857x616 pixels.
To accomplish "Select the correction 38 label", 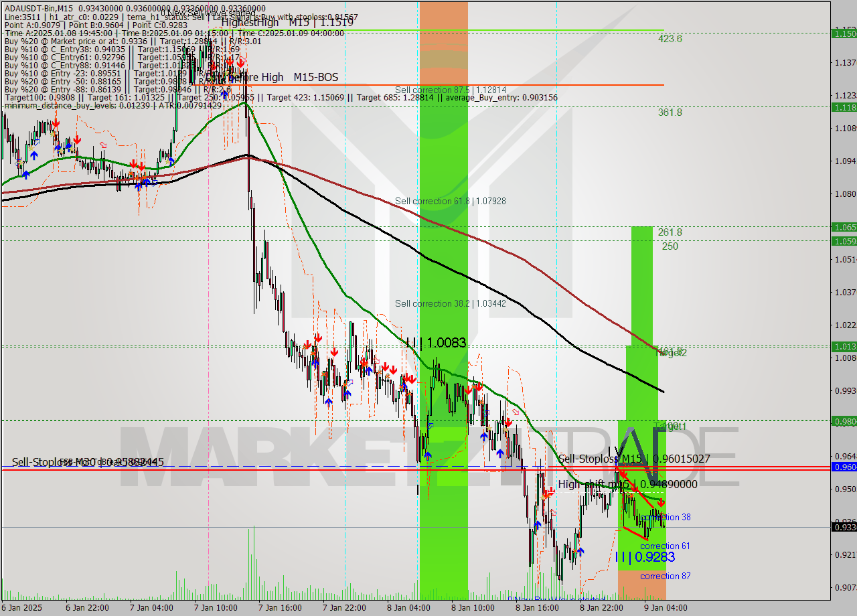I will pos(666,518).
